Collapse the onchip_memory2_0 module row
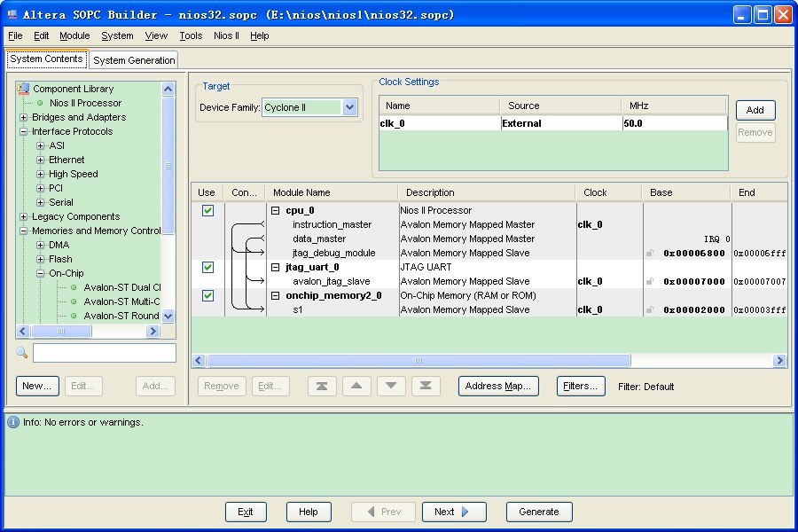The image size is (798, 532). click(x=276, y=296)
